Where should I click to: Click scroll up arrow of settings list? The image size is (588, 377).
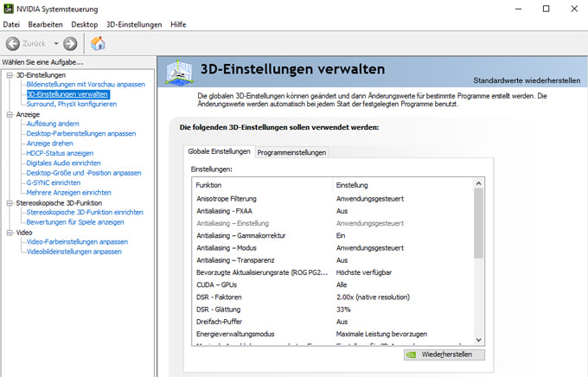[478, 183]
